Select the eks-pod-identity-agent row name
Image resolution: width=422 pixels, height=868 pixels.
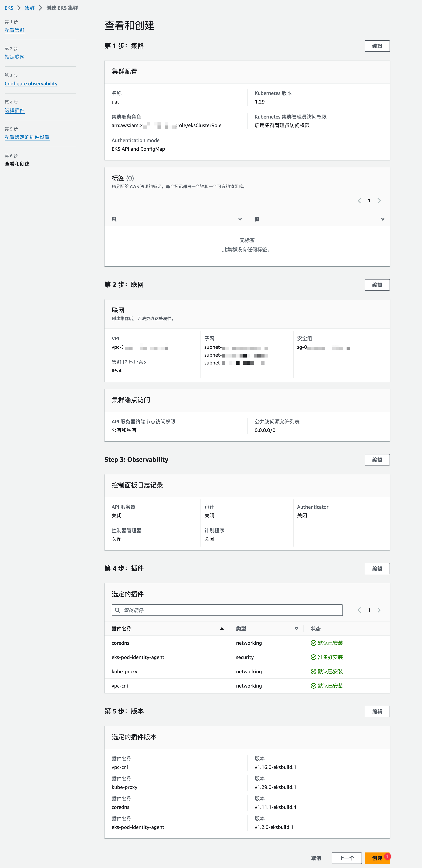coord(138,657)
